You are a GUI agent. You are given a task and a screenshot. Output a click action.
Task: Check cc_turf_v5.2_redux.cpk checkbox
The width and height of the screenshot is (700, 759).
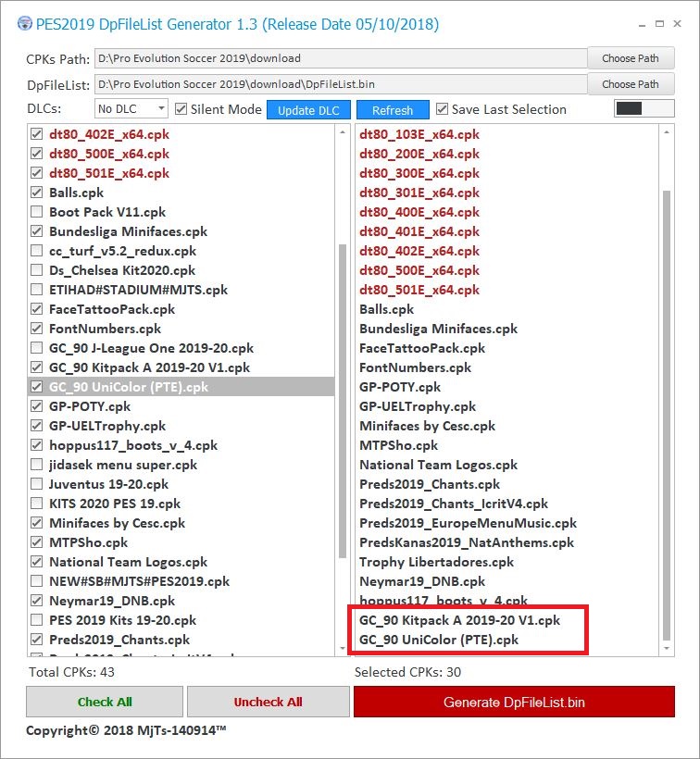(x=36, y=250)
